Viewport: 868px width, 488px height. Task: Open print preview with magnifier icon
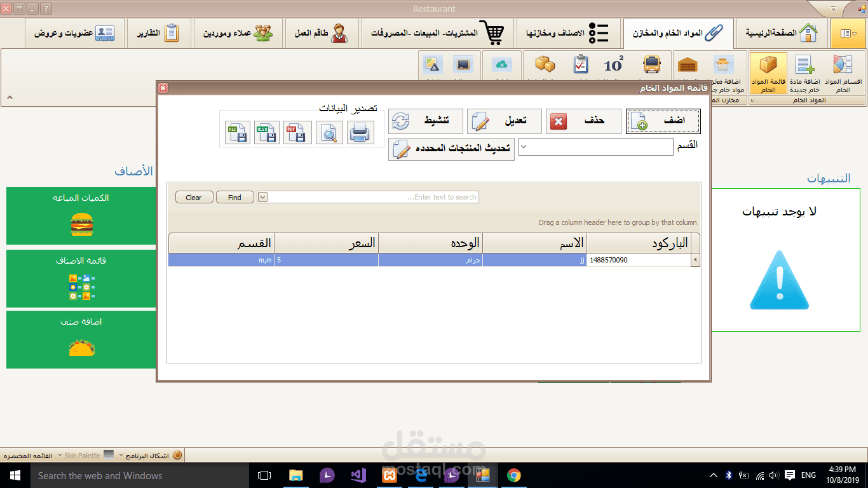pyautogui.click(x=329, y=133)
